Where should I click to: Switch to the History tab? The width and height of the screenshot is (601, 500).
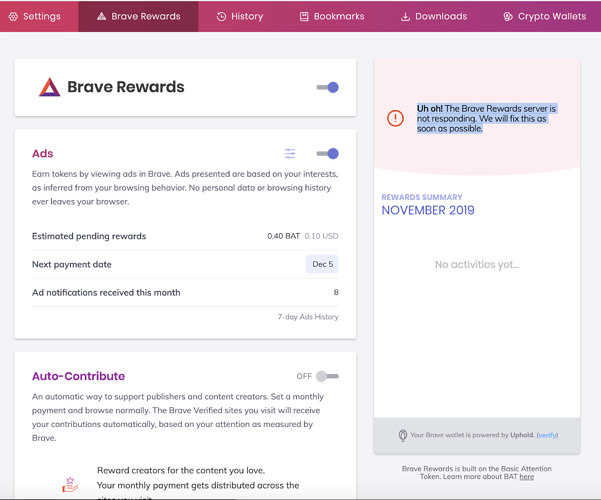pos(240,16)
